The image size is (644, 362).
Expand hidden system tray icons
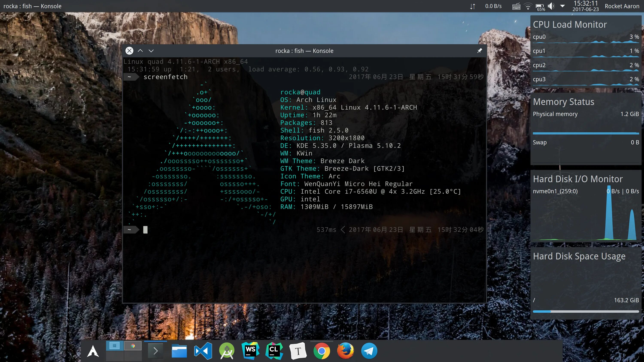click(x=562, y=6)
